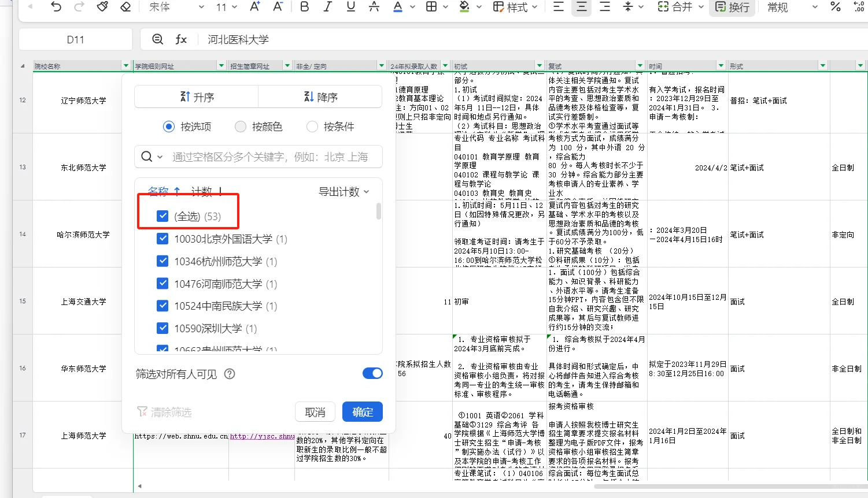This screenshot has width=868, height=498.
Task: Open the 院校名称 column filter arrow
Action: tap(126, 66)
